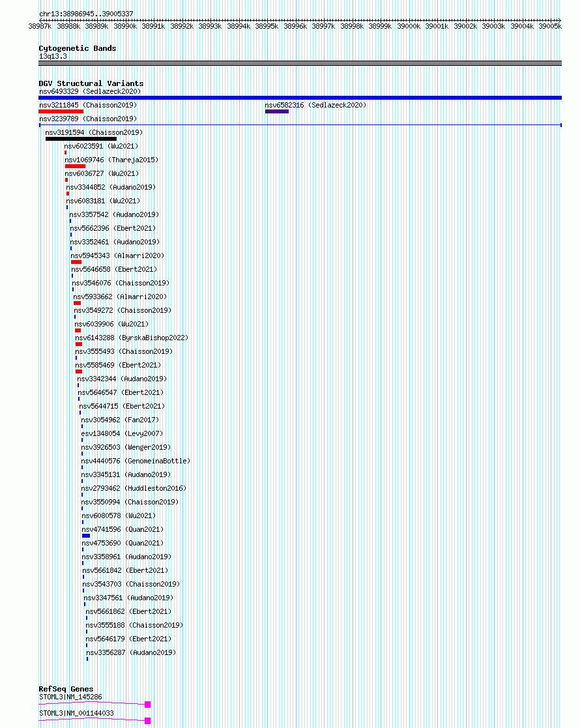This screenshot has height=728, width=580.
Task: Open variant nsv3191594 (Chaisson2019)
Action: [94, 133]
